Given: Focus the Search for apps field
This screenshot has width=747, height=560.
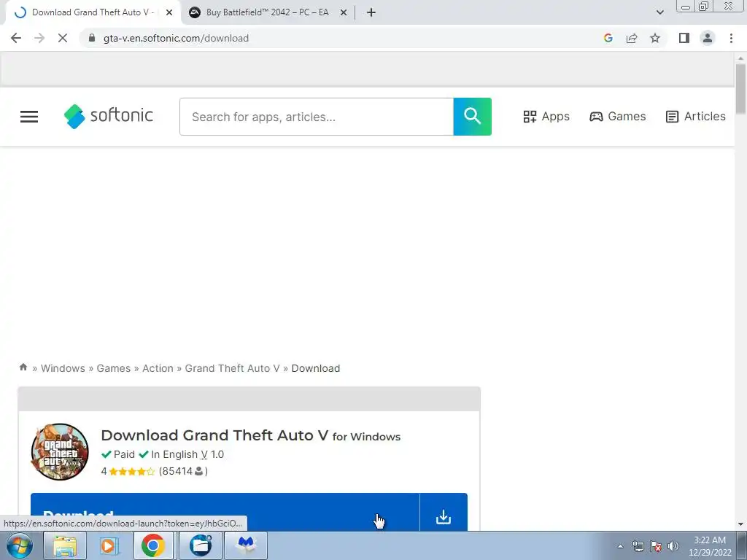Looking at the screenshot, I should pyautogui.click(x=317, y=117).
